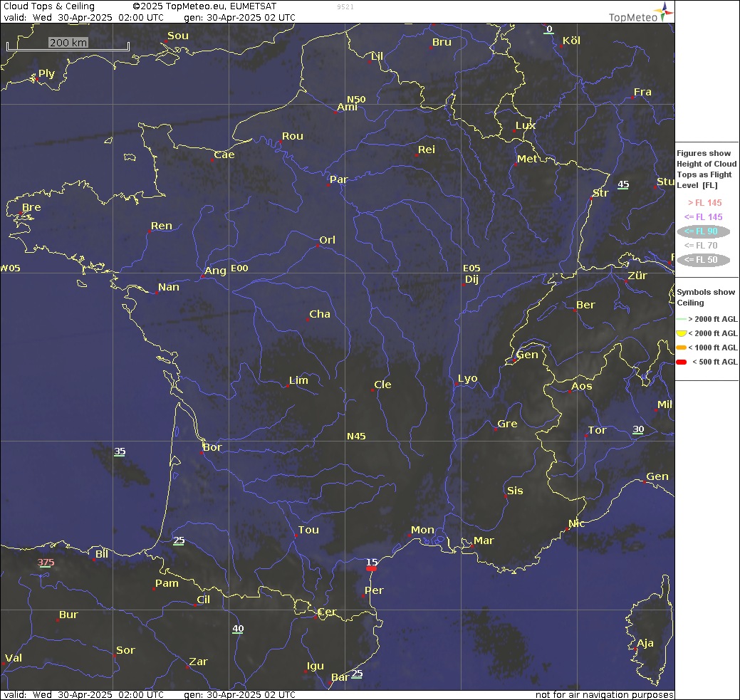Click the 'Zür' Zurich city label
This screenshot has width=740, height=700.
637,276
